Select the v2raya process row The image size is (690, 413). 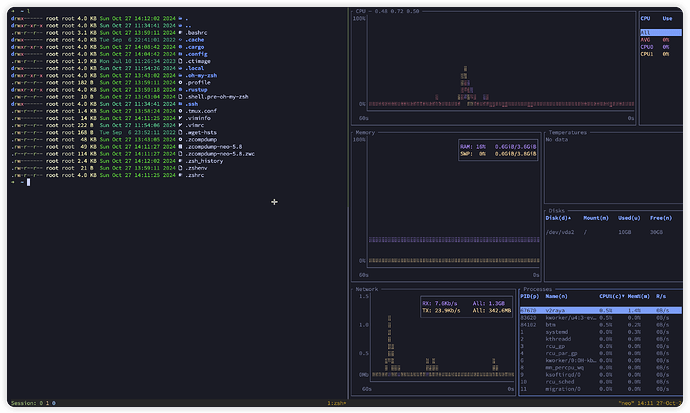[x=601, y=311]
